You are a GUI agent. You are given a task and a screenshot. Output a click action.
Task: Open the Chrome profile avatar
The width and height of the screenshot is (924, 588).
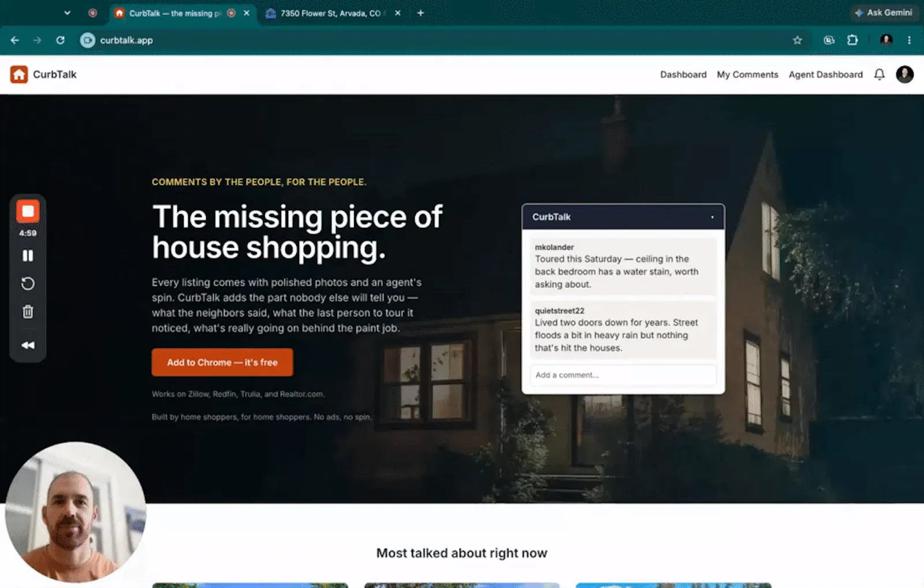pos(886,40)
